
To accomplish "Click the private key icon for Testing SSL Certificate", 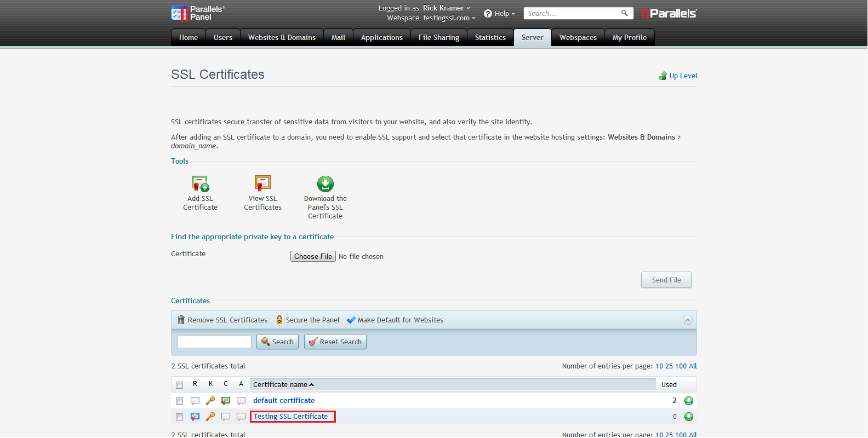I will (210, 417).
